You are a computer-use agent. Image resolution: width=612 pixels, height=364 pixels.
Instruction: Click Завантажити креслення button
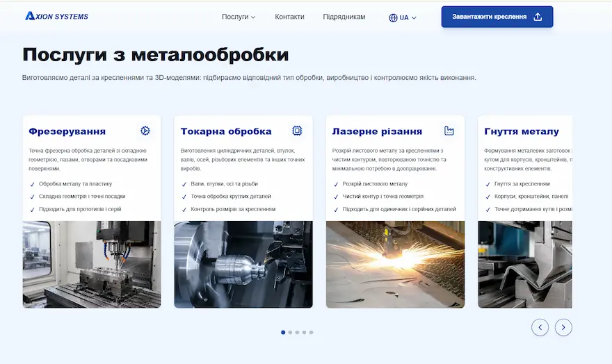[497, 17]
